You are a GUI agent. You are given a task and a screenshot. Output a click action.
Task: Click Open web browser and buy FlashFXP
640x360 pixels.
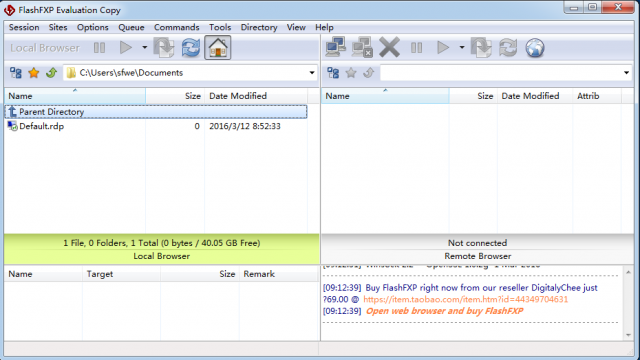(444, 311)
